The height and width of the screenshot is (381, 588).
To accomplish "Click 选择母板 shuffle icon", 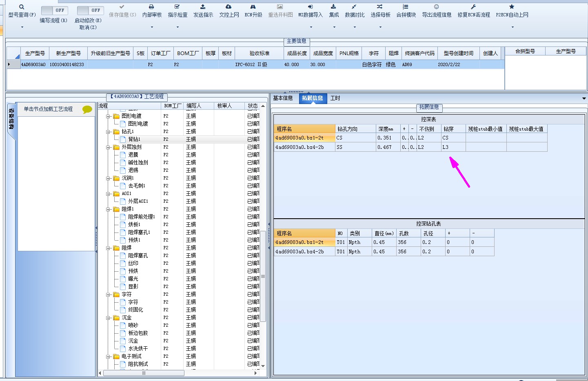I will point(380,7).
